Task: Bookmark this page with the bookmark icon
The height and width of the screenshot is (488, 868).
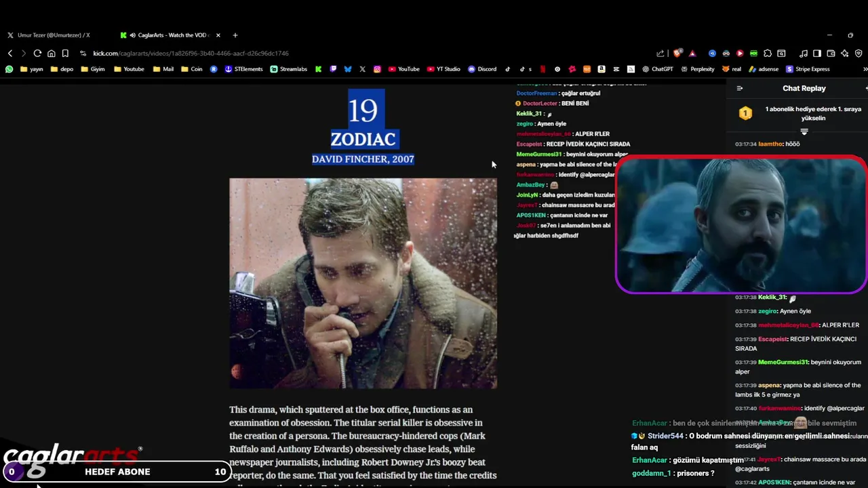Action: [65, 53]
